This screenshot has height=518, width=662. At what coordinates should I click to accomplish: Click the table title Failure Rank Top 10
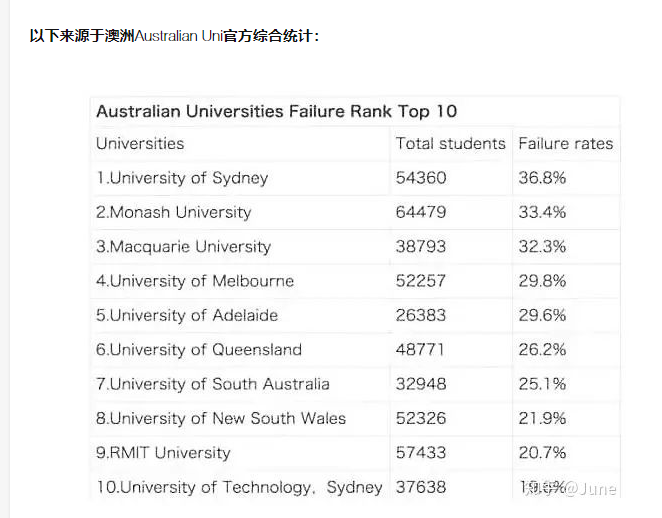point(277,111)
